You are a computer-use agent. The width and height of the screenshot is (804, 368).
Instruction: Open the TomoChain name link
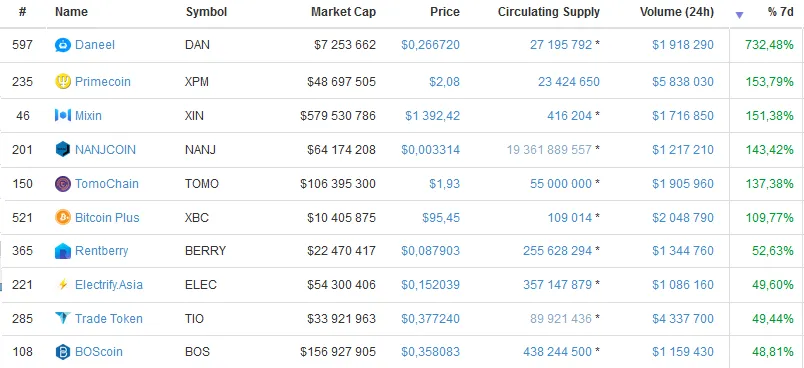[107, 183]
